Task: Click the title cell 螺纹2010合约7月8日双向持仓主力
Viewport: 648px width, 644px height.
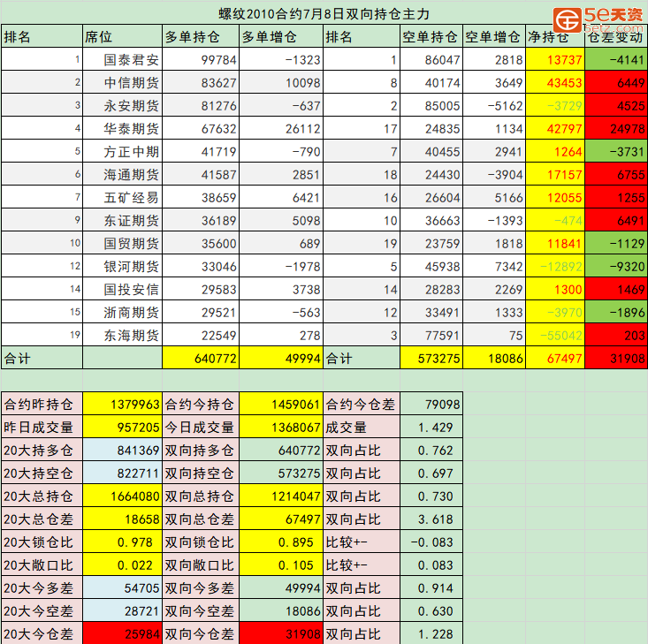Action: (x=324, y=13)
